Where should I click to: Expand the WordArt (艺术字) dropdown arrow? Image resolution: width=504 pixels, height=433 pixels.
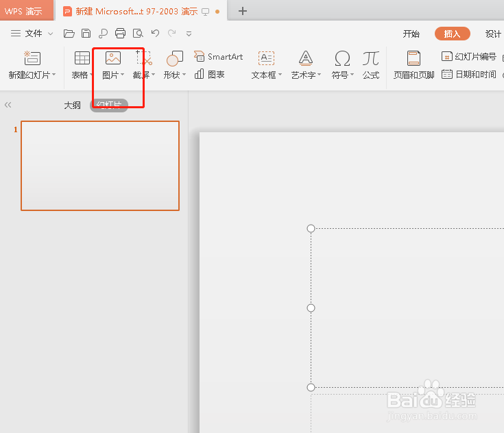tap(319, 75)
